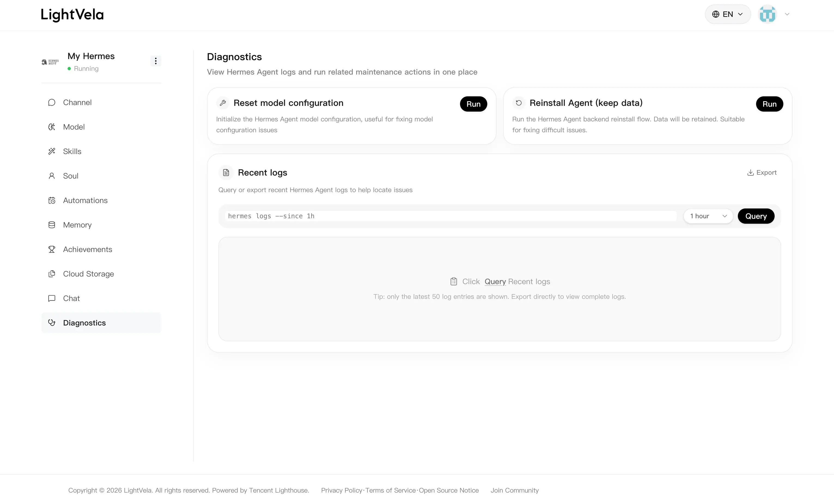Click the Achievements trophy icon
The height and width of the screenshot is (504, 834).
(x=51, y=249)
